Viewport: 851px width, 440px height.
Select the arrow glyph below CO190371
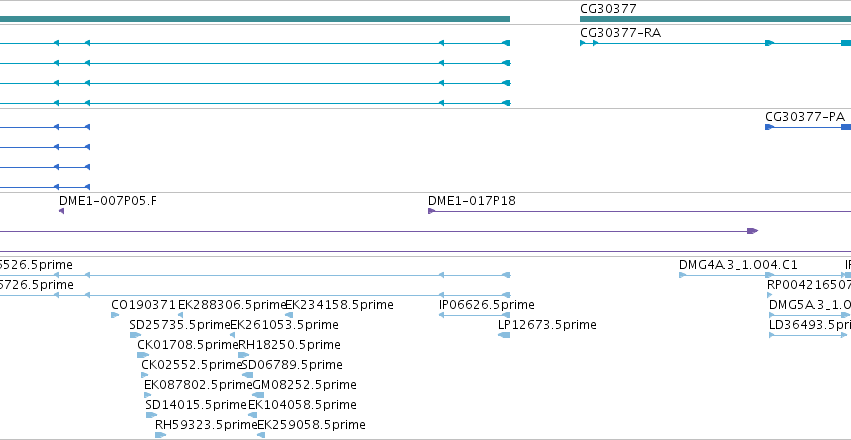coord(115,315)
